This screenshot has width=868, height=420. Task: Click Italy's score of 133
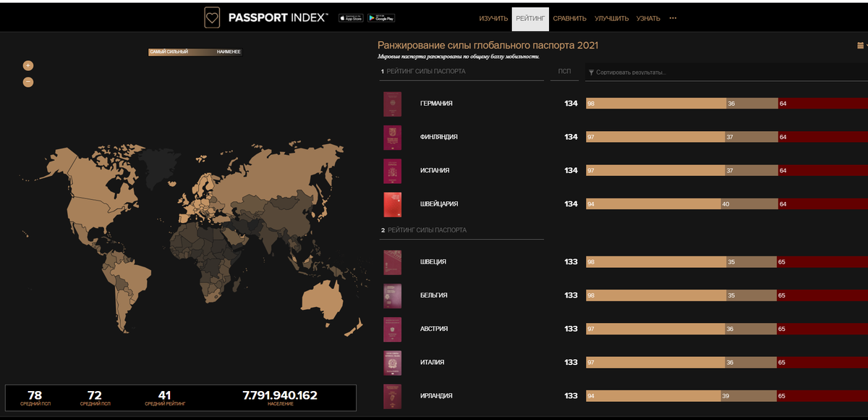pyautogui.click(x=571, y=362)
